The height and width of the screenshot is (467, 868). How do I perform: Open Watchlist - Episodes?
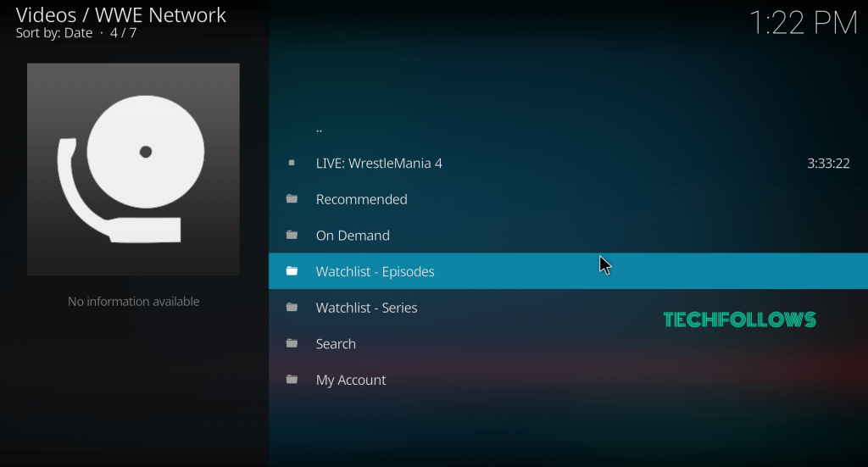coord(568,271)
